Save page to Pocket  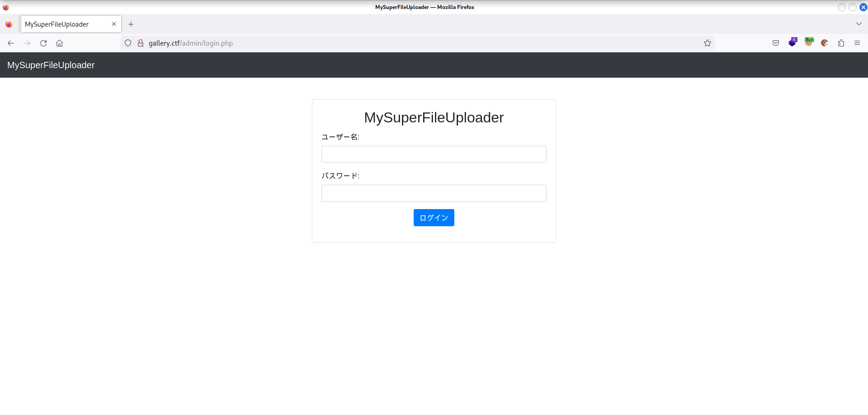(776, 43)
